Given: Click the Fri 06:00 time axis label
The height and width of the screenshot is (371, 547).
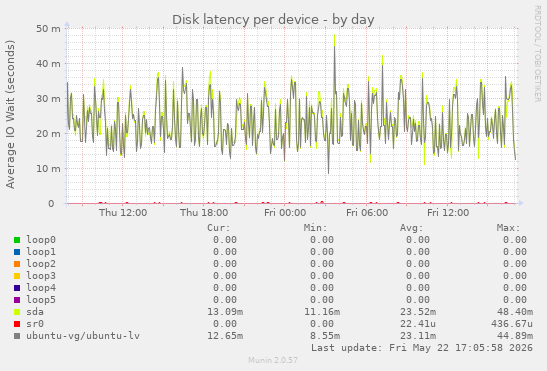Looking at the screenshot, I should pyautogui.click(x=367, y=213).
